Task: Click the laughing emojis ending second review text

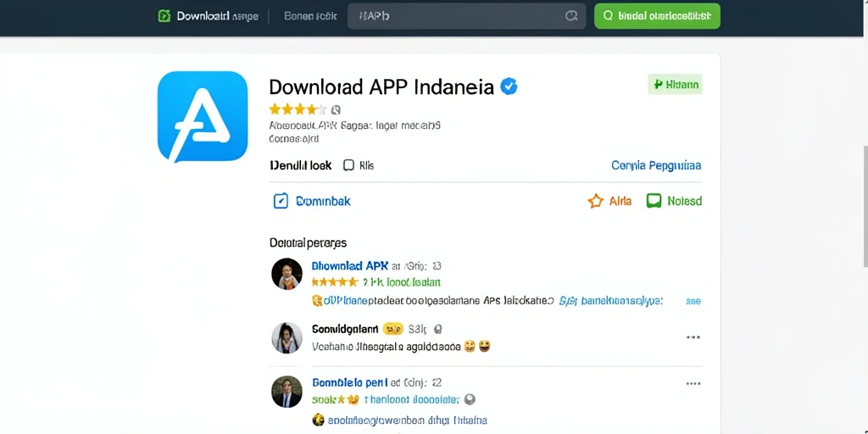Action: pyautogui.click(x=477, y=347)
